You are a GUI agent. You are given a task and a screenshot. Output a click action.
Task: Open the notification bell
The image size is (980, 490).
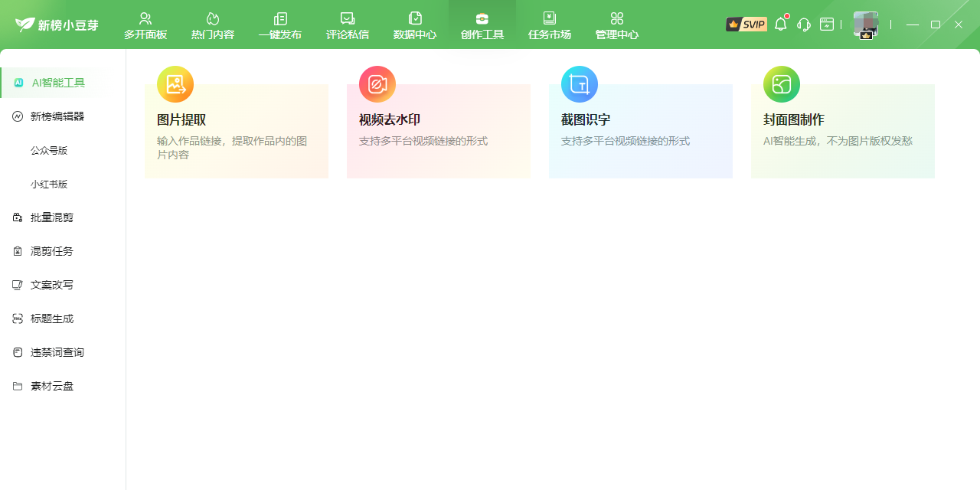780,24
